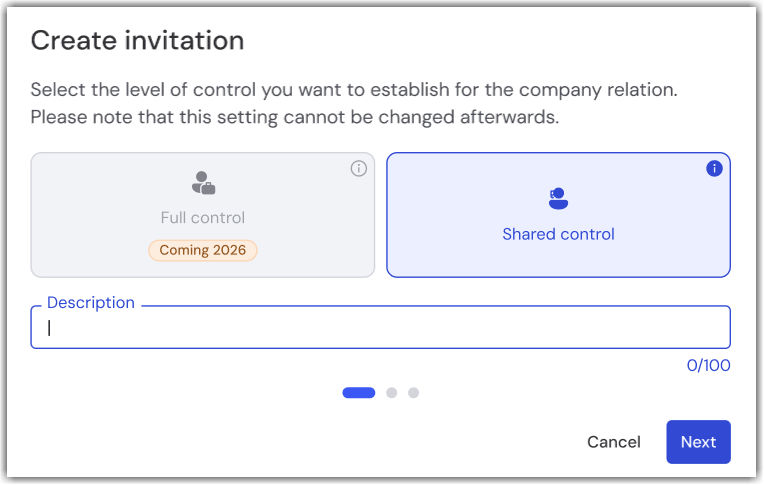Click the blue Shared control person icon
The height and width of the screenshot is (485, 764).
pyautogui.click(x=558, y=199)
